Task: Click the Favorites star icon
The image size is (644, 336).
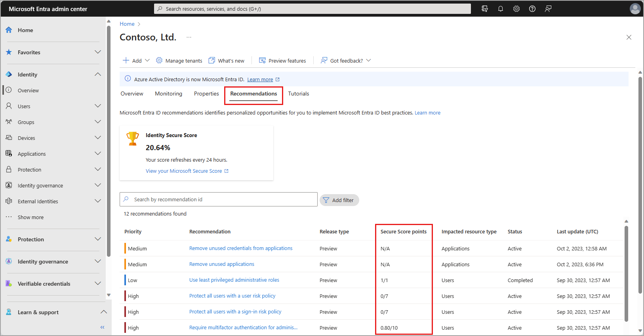Action: [9, 52]
